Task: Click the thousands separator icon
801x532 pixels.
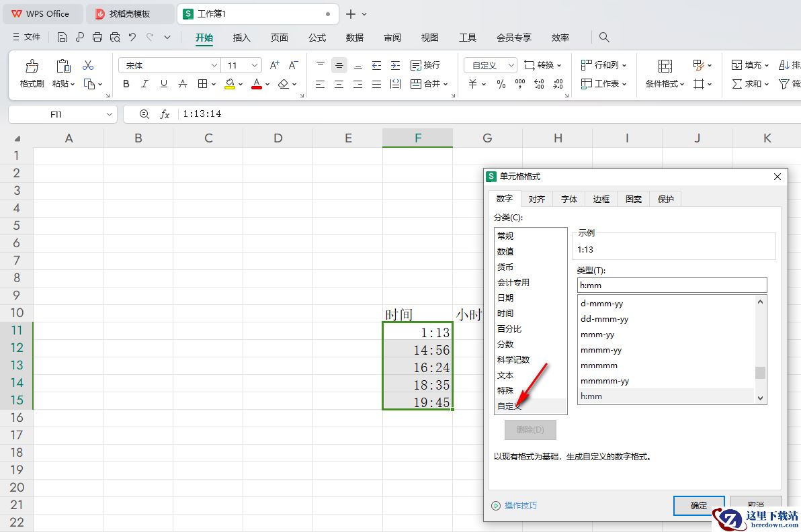Action: (x=520, y=84)
